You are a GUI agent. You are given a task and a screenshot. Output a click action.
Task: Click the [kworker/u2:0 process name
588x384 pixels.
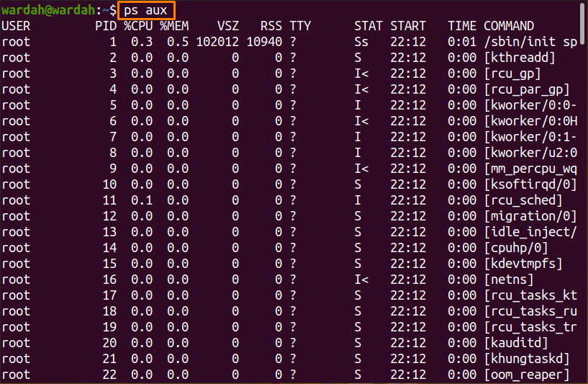coord(530,153)
